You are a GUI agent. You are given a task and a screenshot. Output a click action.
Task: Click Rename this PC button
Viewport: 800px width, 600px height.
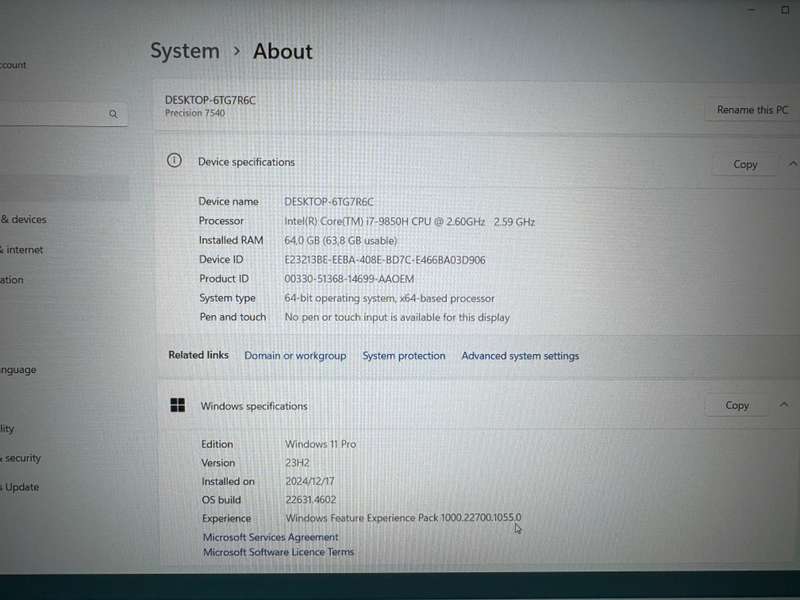(x=752, y=110)
